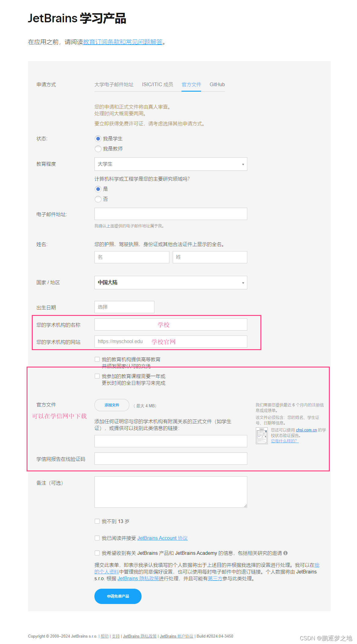357x644 pixels.
Task: Open the 第三方 link
Action: [x=215, y=579]
